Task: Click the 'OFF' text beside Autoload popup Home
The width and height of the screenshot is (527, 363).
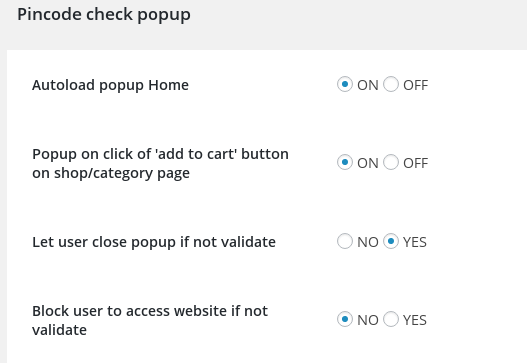Action: coord(415,85)
